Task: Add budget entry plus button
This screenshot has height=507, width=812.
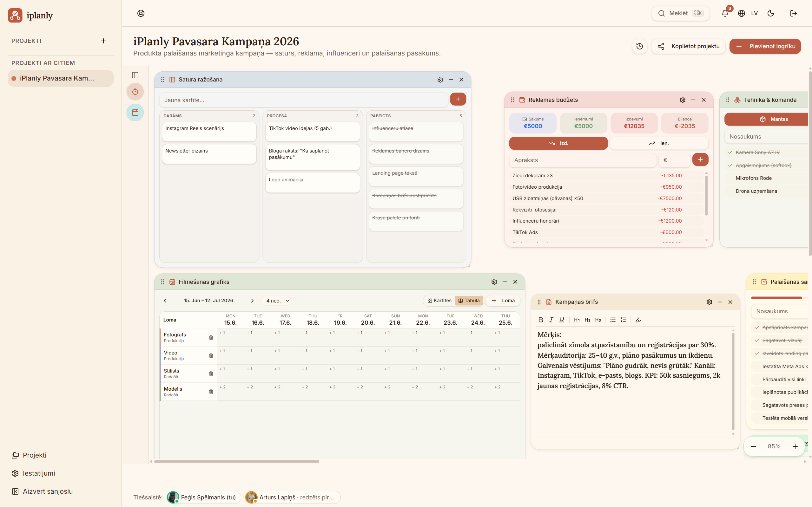Action: [700, 159]
